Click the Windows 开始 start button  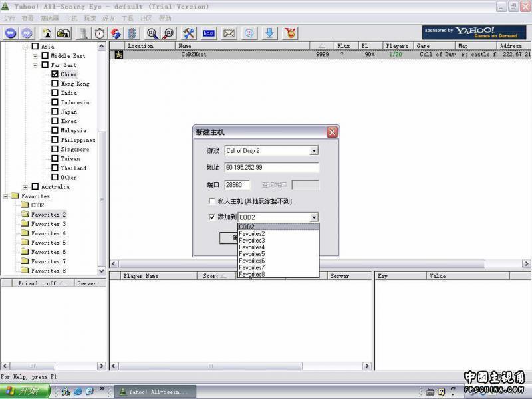coord(25,391)
